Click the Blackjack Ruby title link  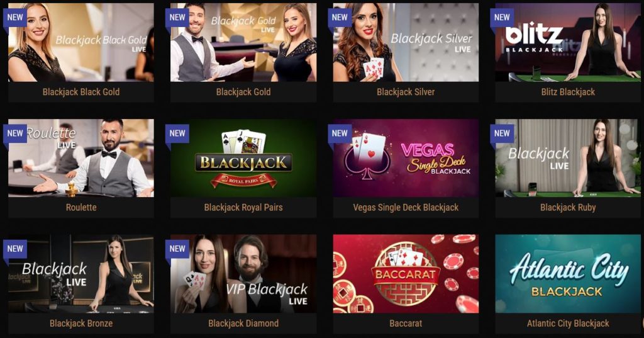pos(568,208)
